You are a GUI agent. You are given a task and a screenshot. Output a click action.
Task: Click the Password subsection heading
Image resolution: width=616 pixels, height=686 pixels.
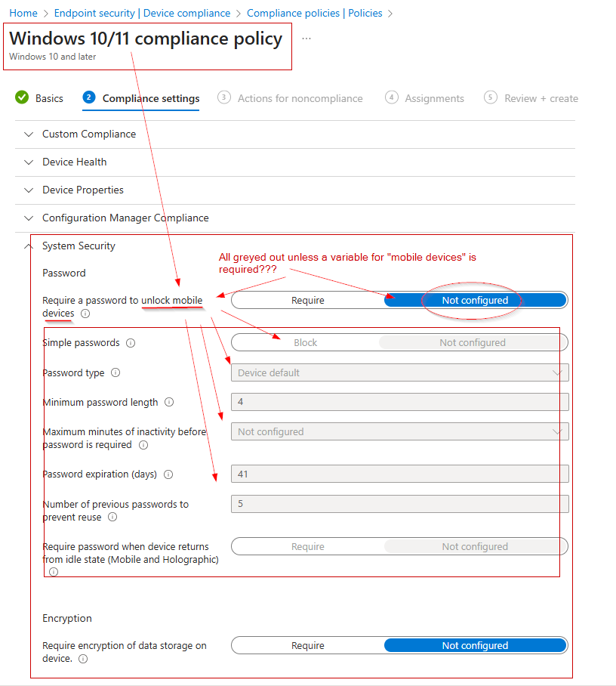click(x=64, y=273)
